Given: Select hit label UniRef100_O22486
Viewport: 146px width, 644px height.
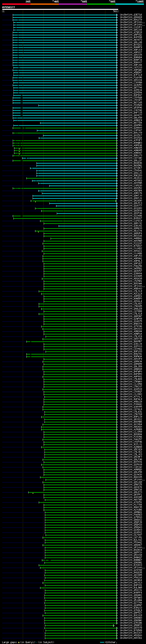Looking at the screenshot, I should click(x=131, y=216).
